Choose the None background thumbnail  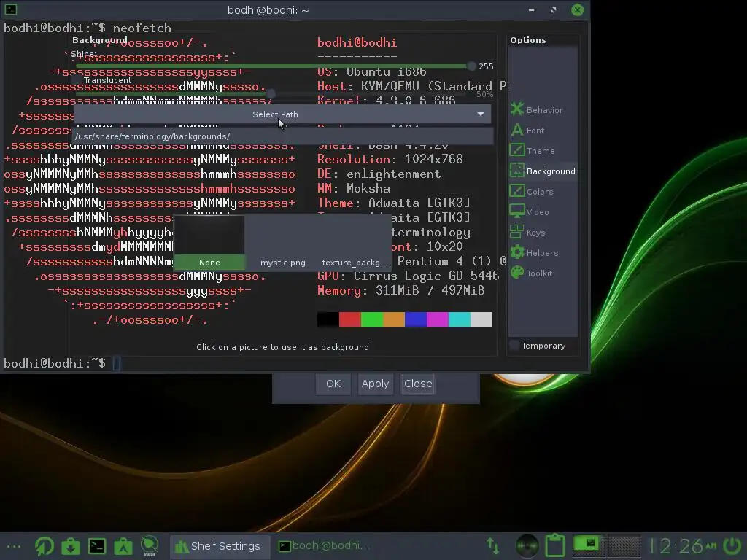(209, 242)
